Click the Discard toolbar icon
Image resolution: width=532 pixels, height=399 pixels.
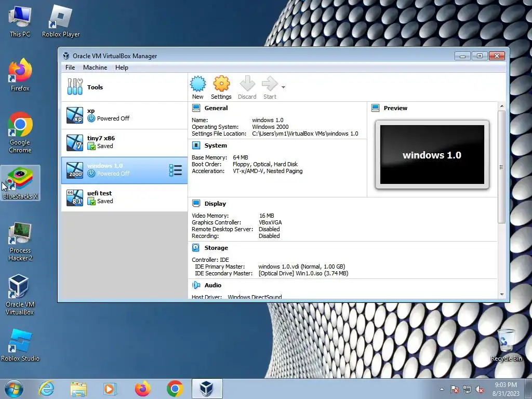click(247, 84)
